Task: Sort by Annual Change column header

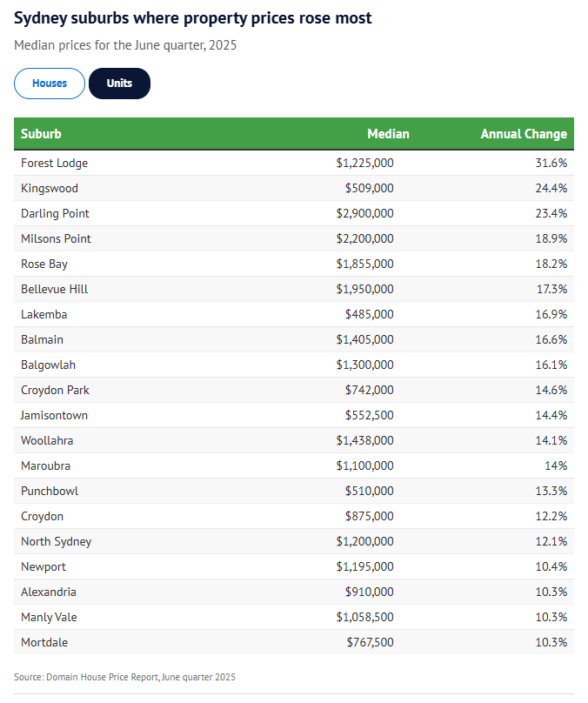Action: 524,134
